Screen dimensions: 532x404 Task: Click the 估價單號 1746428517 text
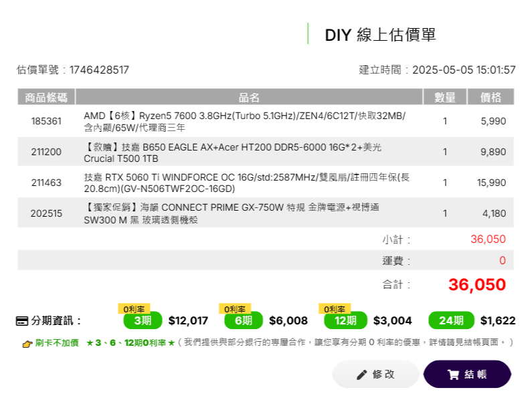(x=73, y=70)
